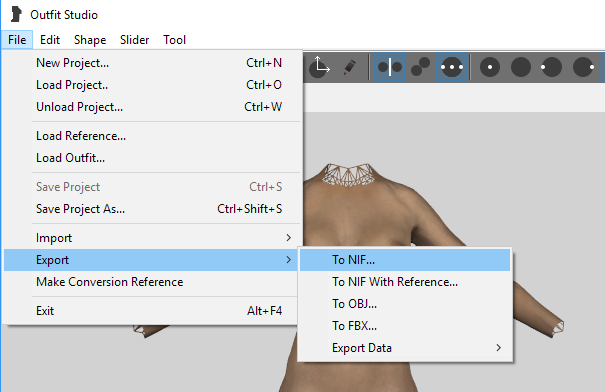Screen dimensions: 605x392
Task: Click the circle icon with center dot
Action: click(x=490, y=67)
